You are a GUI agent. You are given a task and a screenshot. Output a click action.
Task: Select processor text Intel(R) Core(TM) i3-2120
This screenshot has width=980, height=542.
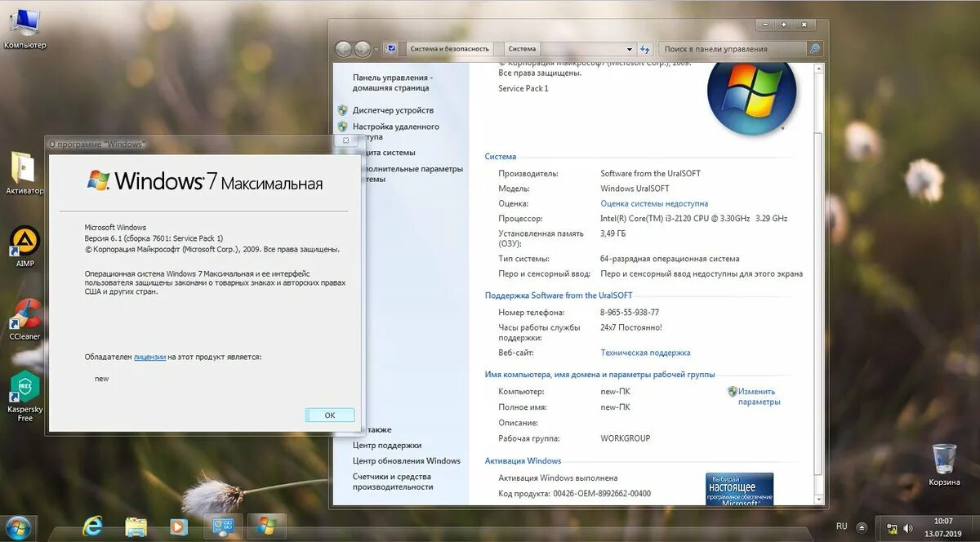click(x=694, y=219)
